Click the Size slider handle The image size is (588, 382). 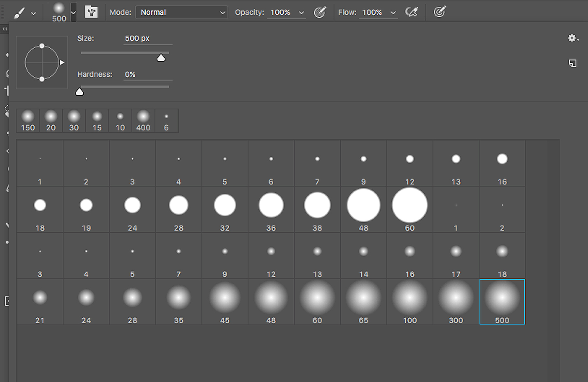tap(161, 58)
